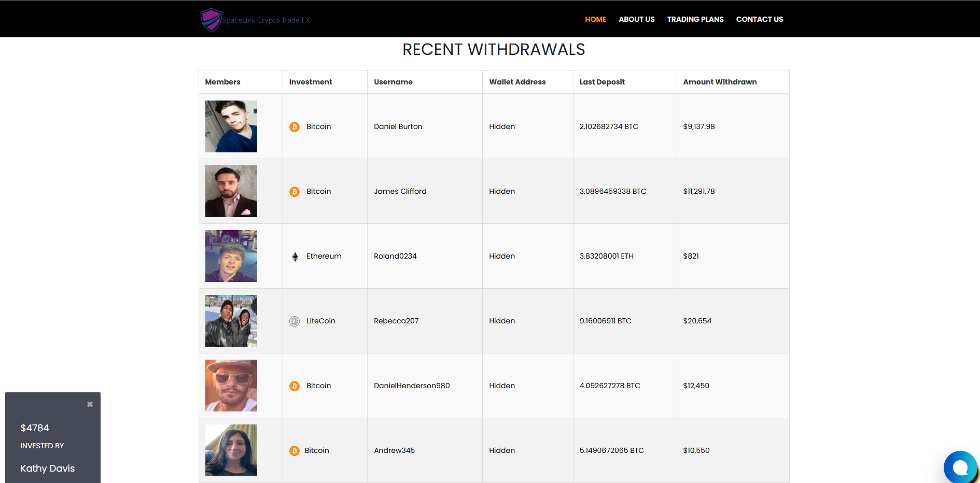Select the Amount Withdrawn column header
Viewport: 980px width, 483px height.
[720, 82]
